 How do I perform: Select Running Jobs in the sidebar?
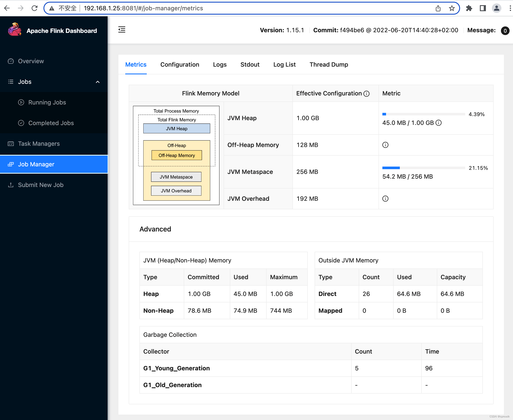click(x=47, y=102)
